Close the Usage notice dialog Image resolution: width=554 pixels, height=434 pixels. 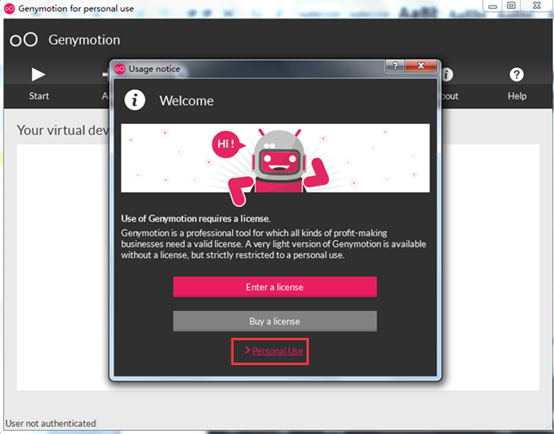click(421, 66)
